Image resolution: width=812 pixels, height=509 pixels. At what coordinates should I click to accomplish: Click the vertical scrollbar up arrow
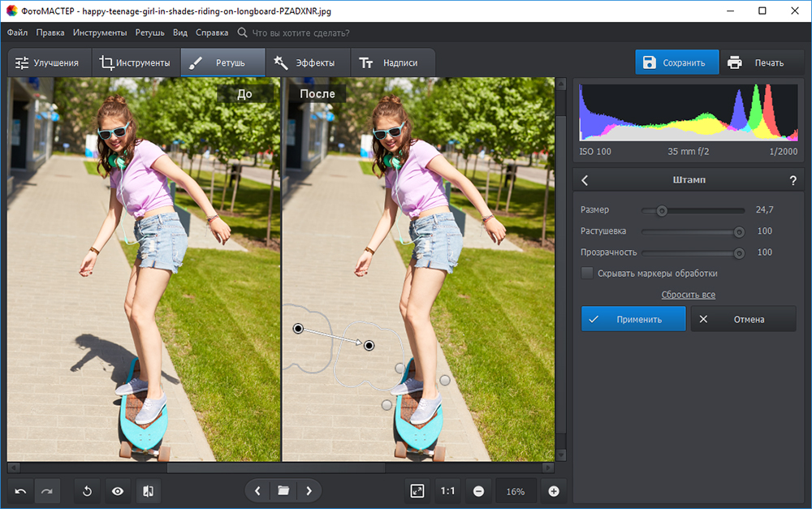coord(561,84)
